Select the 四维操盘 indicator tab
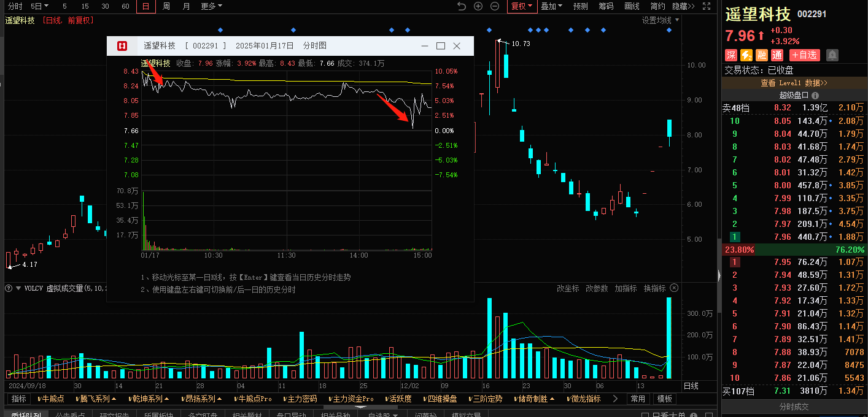Viewport: 868px width, 417px height. tap(440, 399)
